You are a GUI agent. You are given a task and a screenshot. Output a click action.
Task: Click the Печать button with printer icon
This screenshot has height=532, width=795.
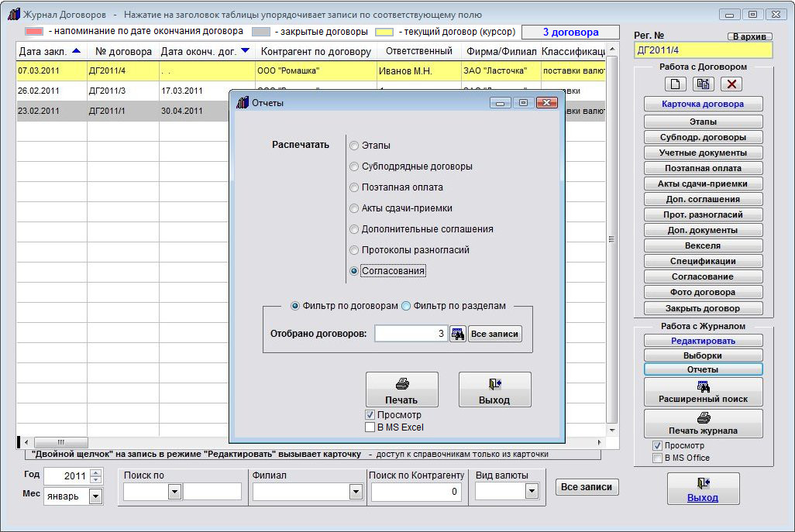[x=401, y=390]
